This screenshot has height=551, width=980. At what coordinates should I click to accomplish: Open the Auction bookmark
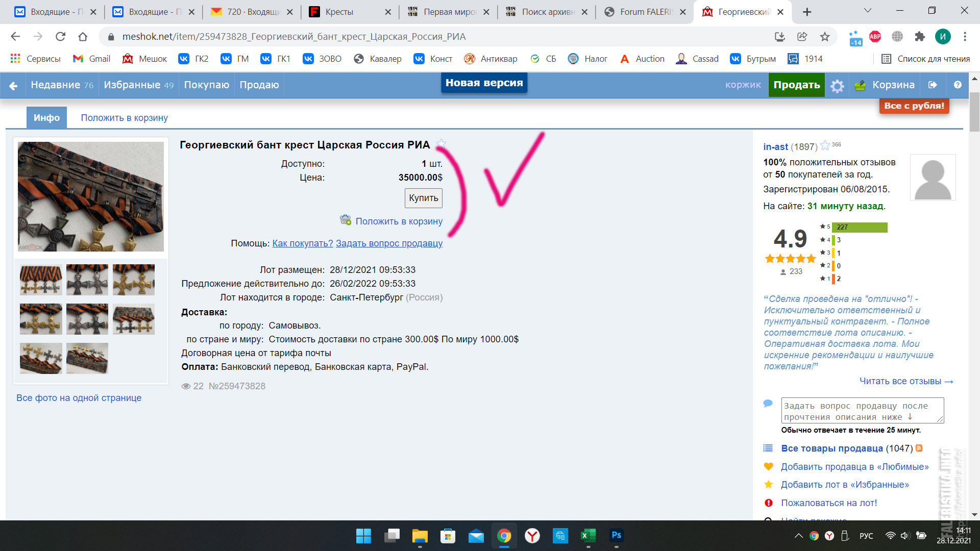click(642, 59)
